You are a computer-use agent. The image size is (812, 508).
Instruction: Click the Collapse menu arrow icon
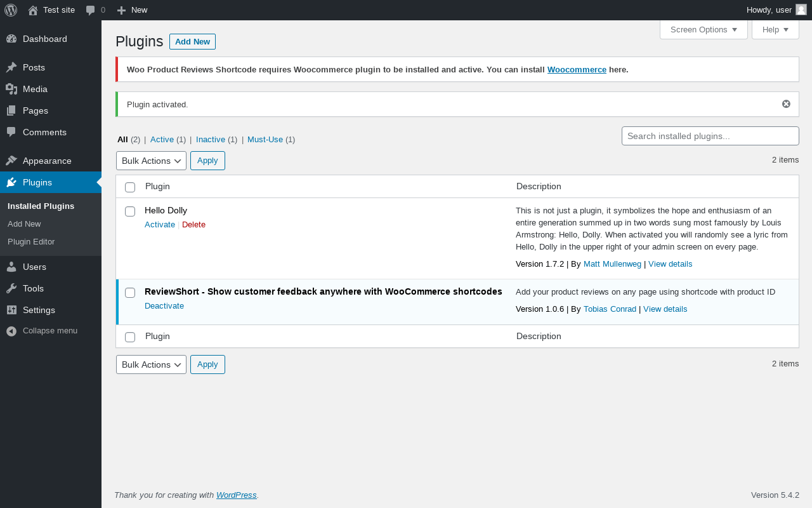tap(11, 331)
